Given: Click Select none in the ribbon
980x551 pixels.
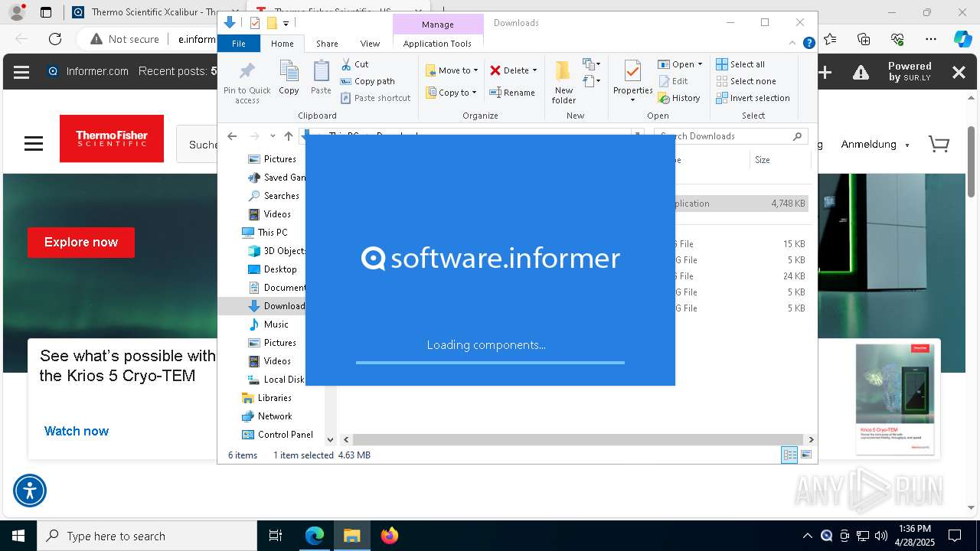Looking at the screenshot, I should pos(746,81).
